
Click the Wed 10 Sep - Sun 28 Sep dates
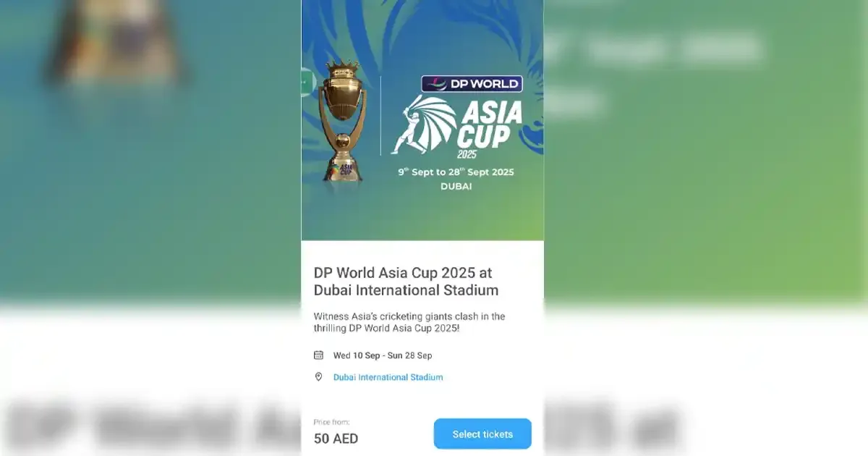(x=383, y=355)
